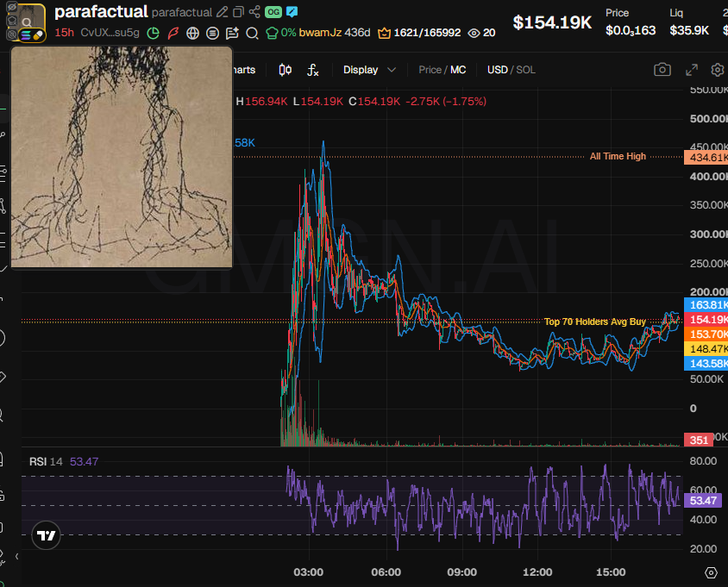Click the green chef hat dev icon

pos(272,33)
